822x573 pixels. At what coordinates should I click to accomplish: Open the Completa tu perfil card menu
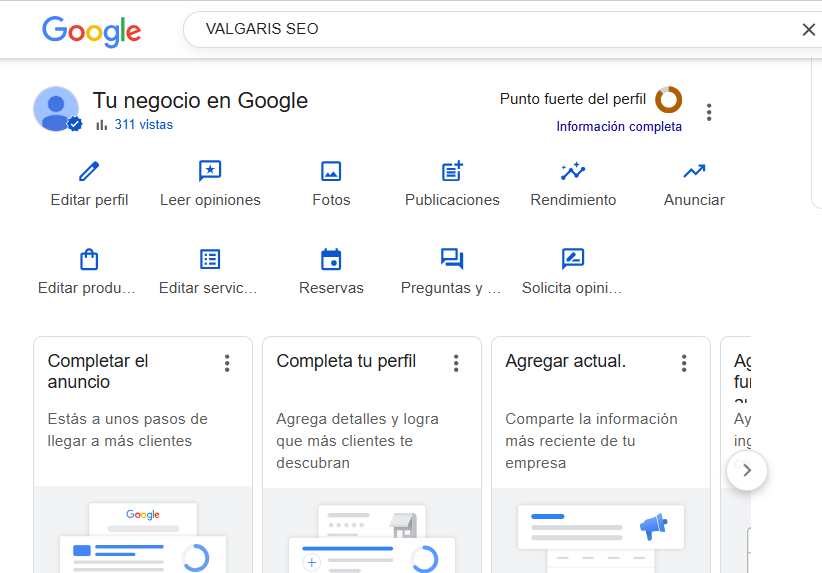tap(456, 363)
